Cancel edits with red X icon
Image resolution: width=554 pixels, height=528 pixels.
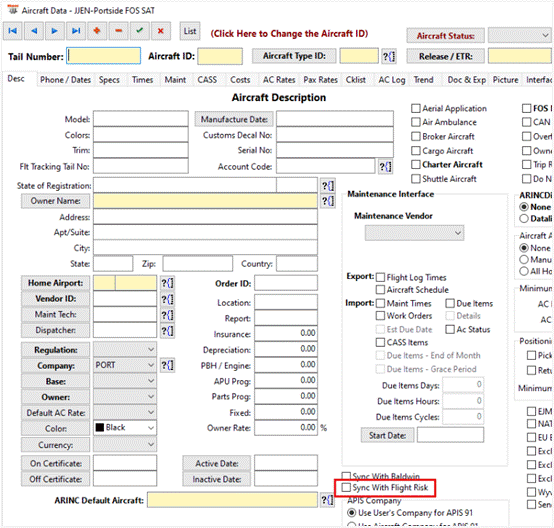pyautogui.click(x=161, y=31)
